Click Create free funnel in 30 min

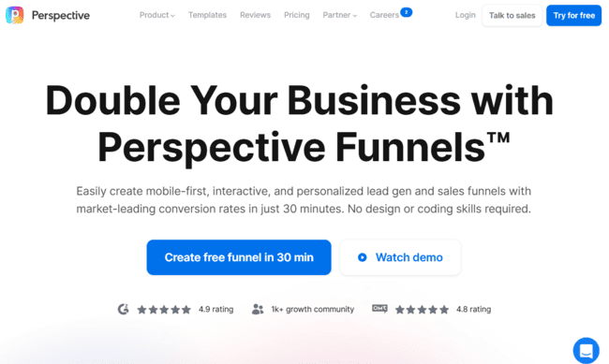(x=239, y=257)
